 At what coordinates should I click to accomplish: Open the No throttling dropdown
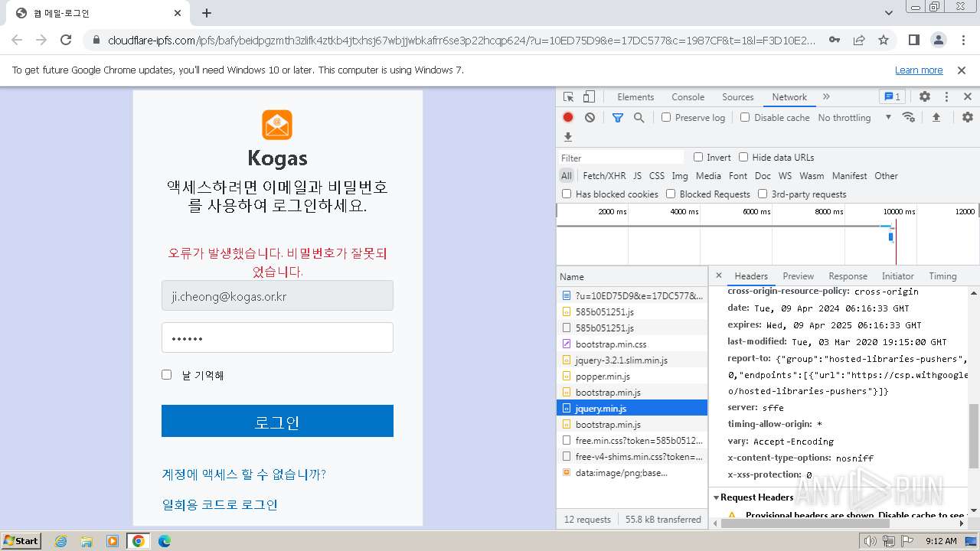[854, 117]
